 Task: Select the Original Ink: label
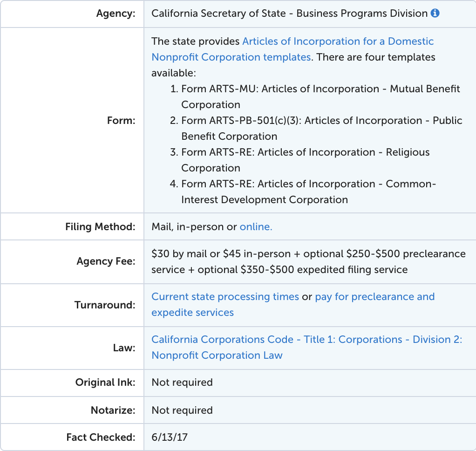tap(105, 383)
